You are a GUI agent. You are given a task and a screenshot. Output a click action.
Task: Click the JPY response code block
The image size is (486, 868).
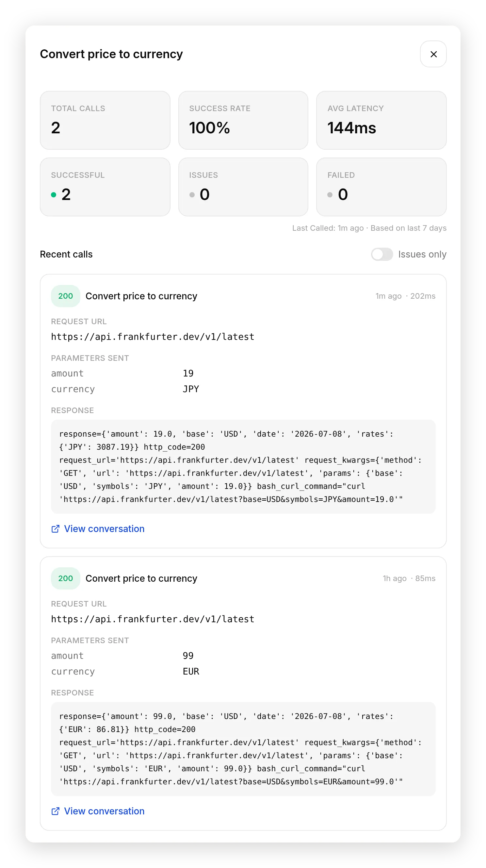(x=243, y=467)
